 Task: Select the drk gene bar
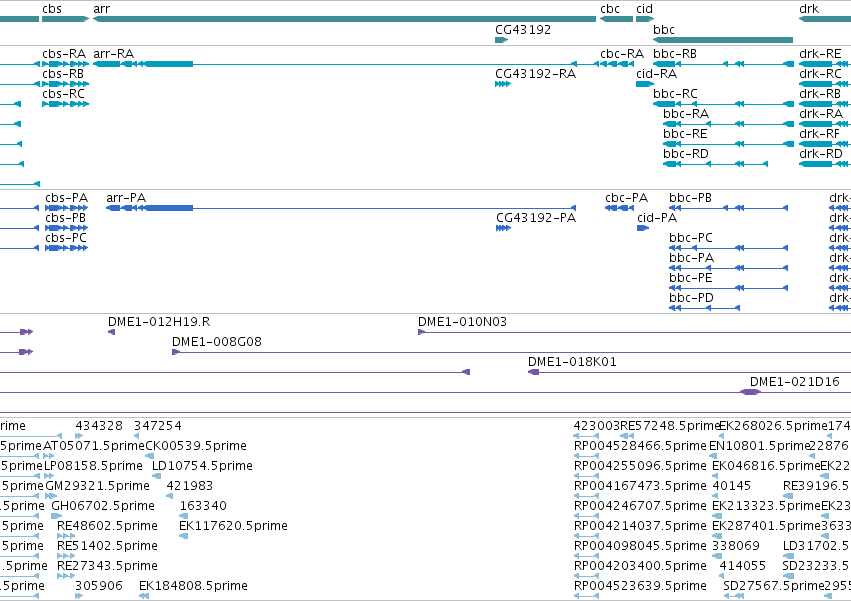coord(825,19)
